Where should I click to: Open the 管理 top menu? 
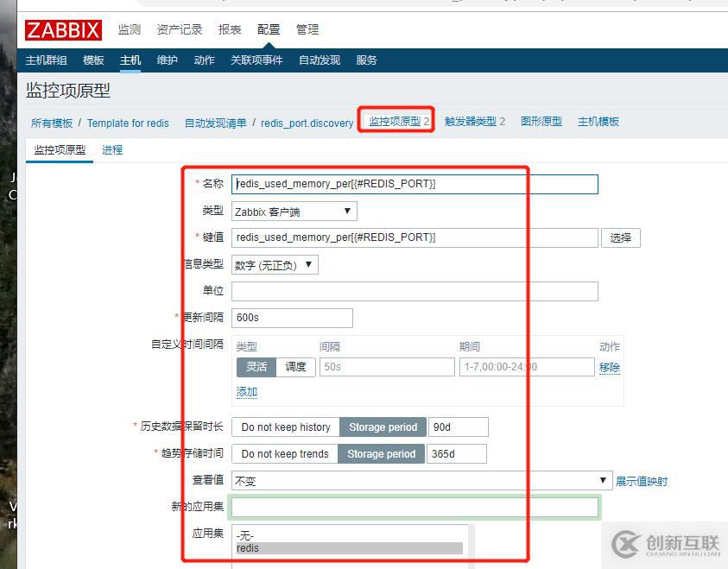pos(307,29)
